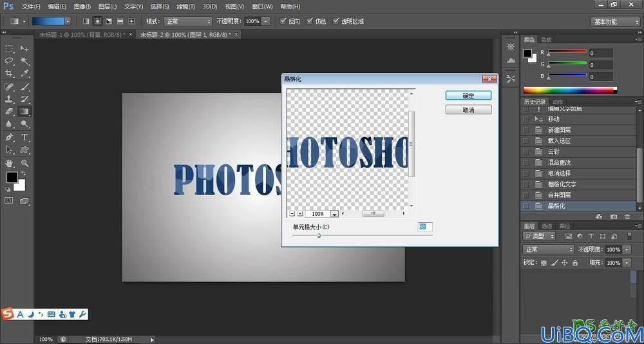
Task: Select the Eraser tool
Action: click(x=9, y=111)
